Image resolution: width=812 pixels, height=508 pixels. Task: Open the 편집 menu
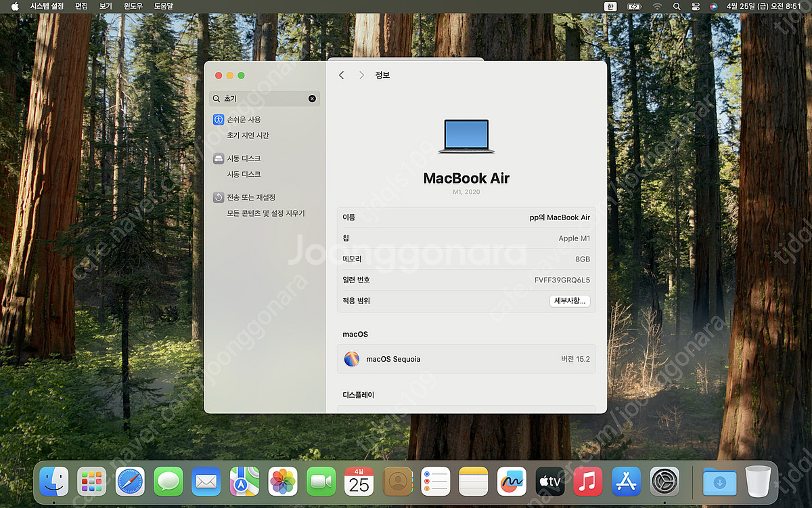[x=81, y=6]
